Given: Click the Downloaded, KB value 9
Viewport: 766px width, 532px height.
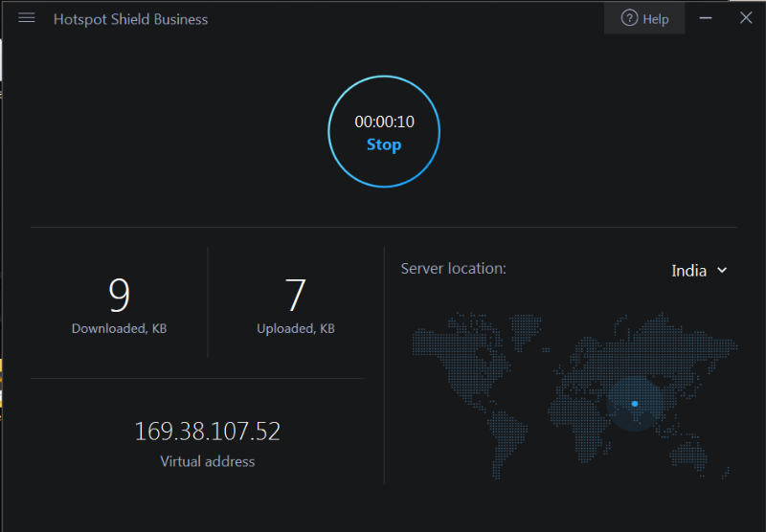Looking at the screenshot, I should point(119,295).
